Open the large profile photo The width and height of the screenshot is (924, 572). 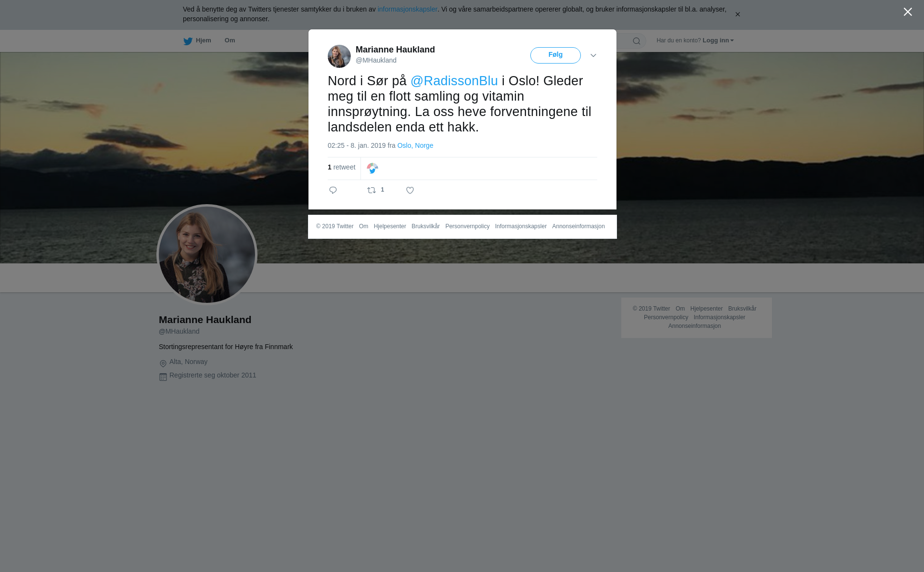(x=207, y=255)
